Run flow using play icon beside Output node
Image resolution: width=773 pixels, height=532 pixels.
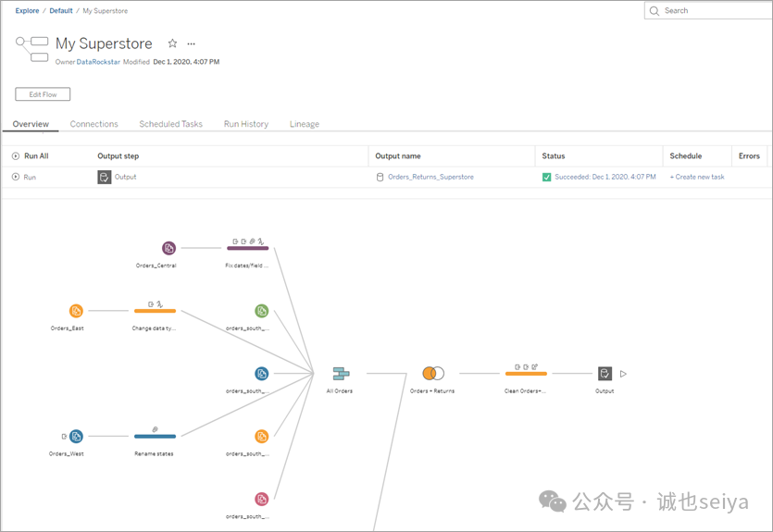[623, 374]
